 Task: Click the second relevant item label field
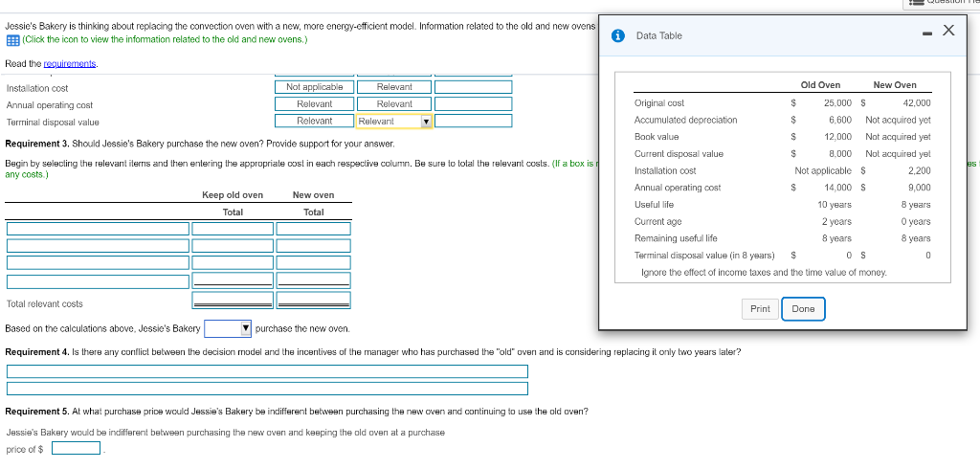[x=98, y=246]
